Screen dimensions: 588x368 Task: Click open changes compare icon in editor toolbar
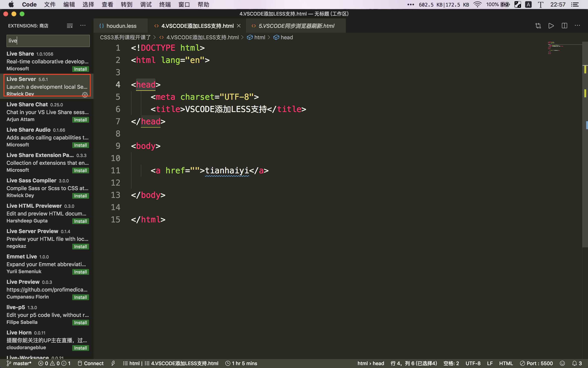(x=538, y=26)
